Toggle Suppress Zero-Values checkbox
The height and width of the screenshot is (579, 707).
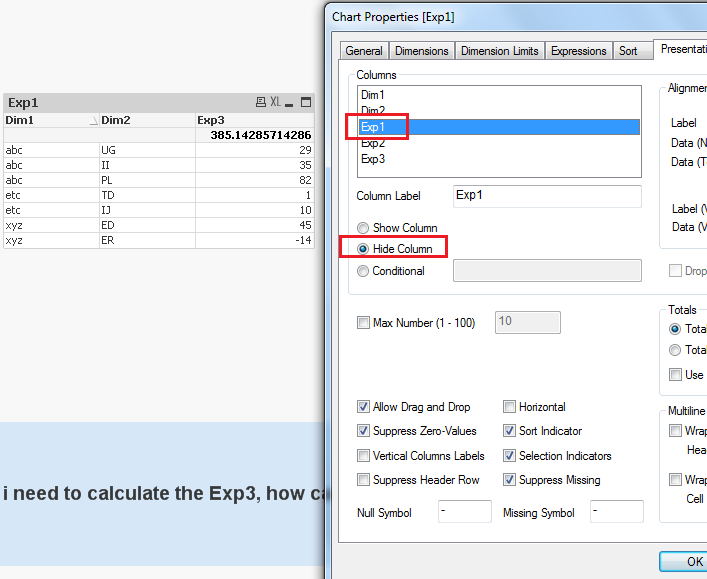click(363, 431)
